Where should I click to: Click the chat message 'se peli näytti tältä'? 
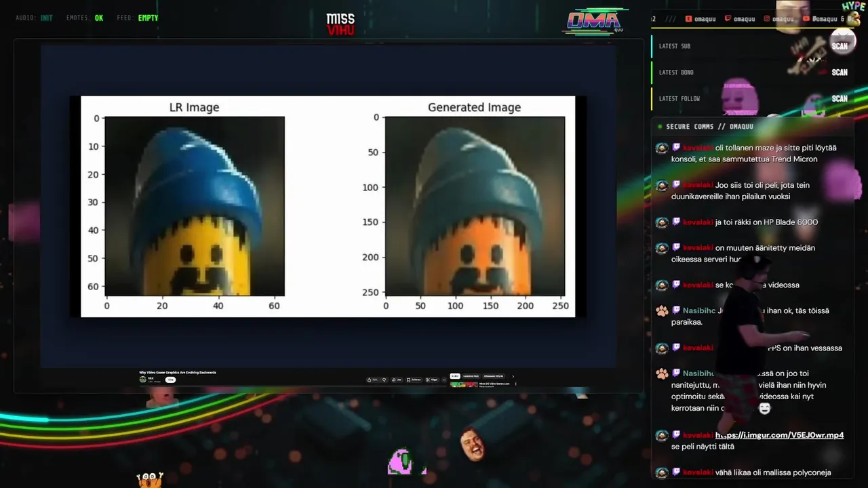point(703,447)
